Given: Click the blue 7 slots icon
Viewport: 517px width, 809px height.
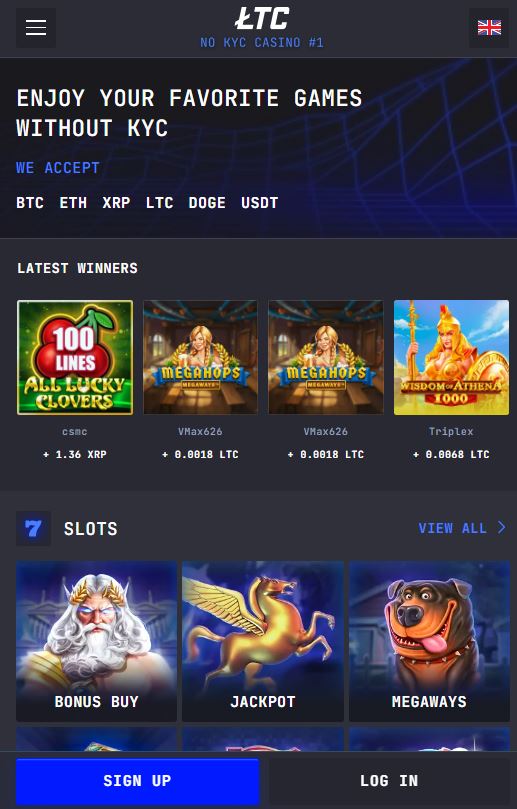Looking at the screenshot, I should pos(34,528).
